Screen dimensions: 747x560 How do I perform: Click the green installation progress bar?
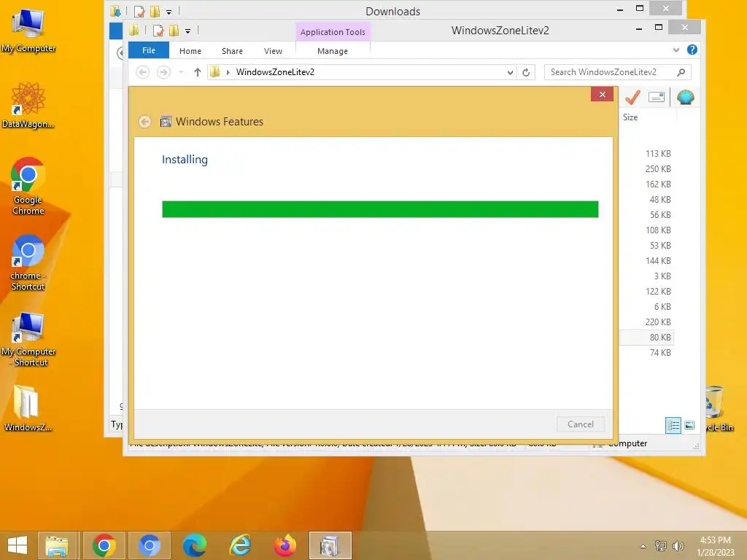[x=380, y=209]
